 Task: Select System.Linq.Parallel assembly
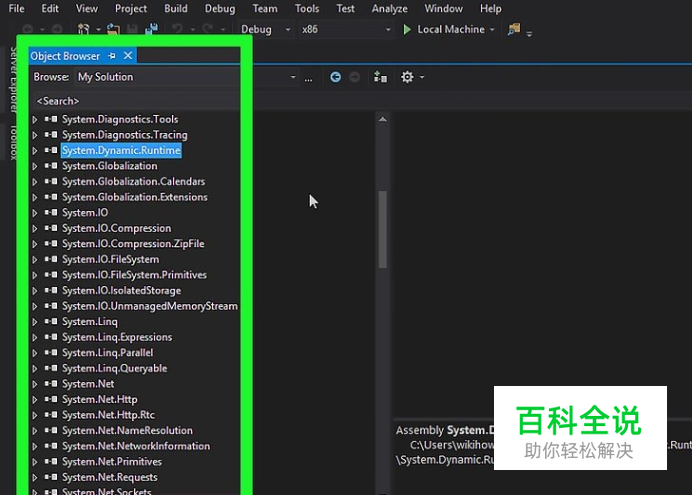click(108, 352)
